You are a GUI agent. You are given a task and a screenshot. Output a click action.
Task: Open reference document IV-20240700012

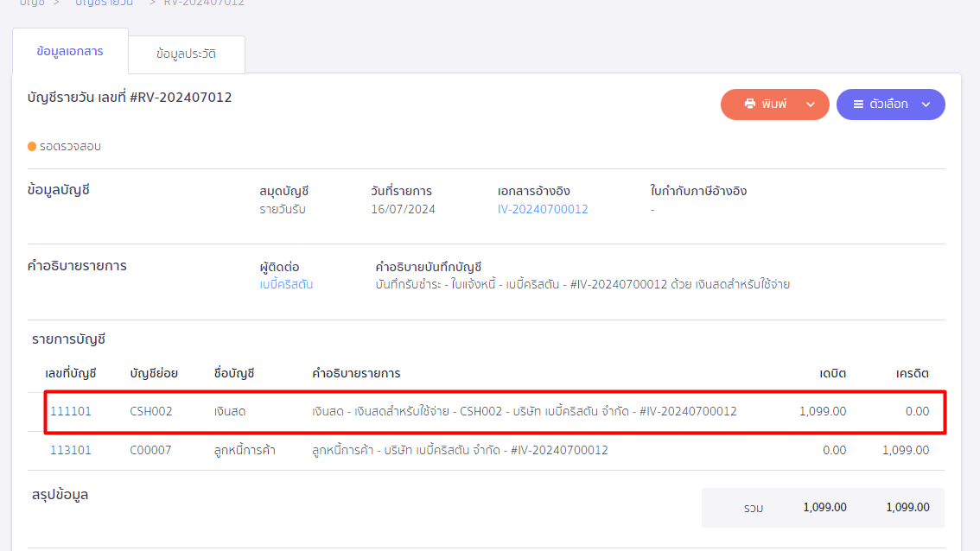pyautogui.click(x=543, y=208)
